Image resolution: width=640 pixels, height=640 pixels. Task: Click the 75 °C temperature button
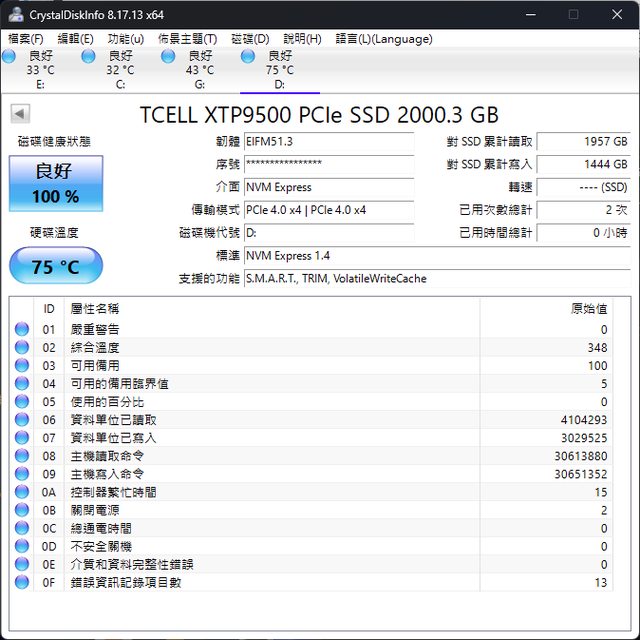[x=55, y=267]
